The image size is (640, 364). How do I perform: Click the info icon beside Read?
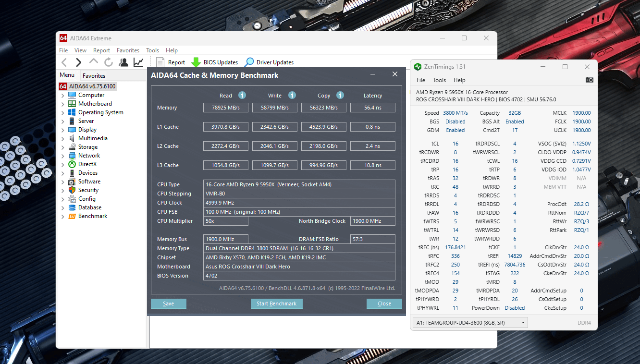click(x=242, y=95)
